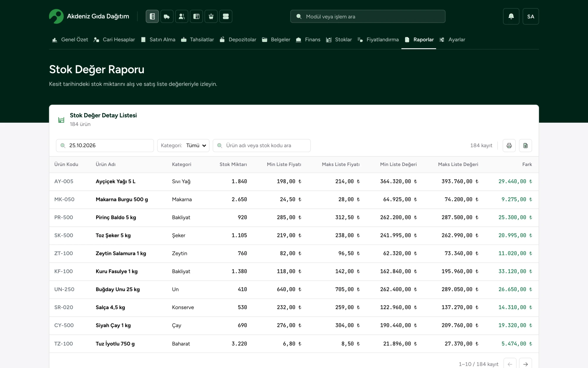Go to next page of records
The width and height of the screenshot is (588, 368).
coord(525,364)
